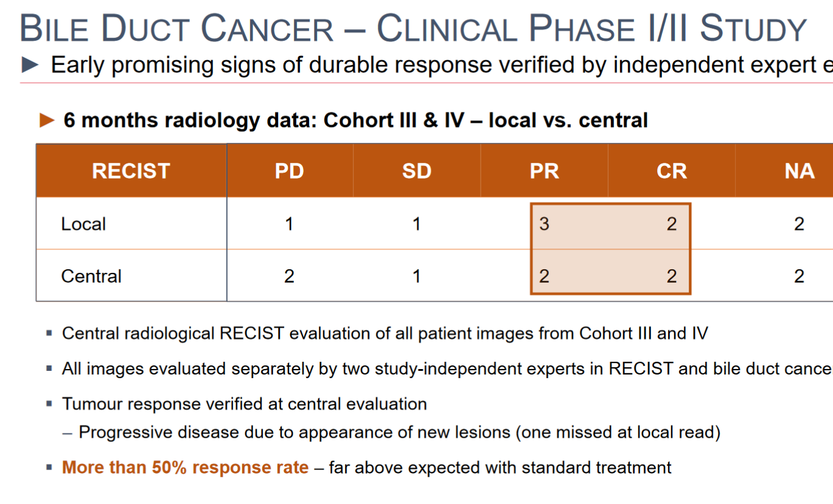Click Local CR value in highlighted box
Viewport: 833px width, 504px height.
(672, 224)
